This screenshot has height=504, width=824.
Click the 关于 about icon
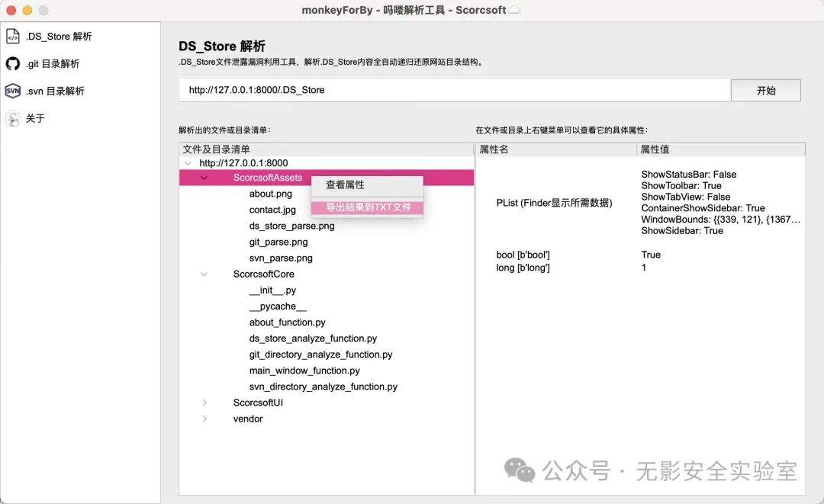click(x=13, y=118)
